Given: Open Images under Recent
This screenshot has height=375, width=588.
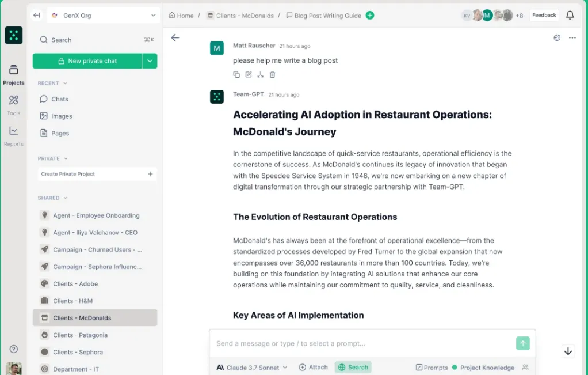Looking at the screenshot, I should [56, 116].
